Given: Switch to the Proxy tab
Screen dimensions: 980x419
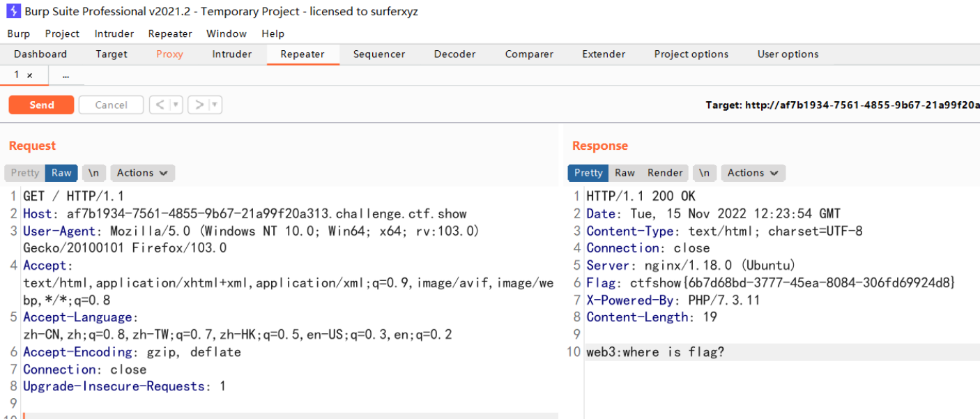Looking at the screenshot, I should tap(169, 54).
